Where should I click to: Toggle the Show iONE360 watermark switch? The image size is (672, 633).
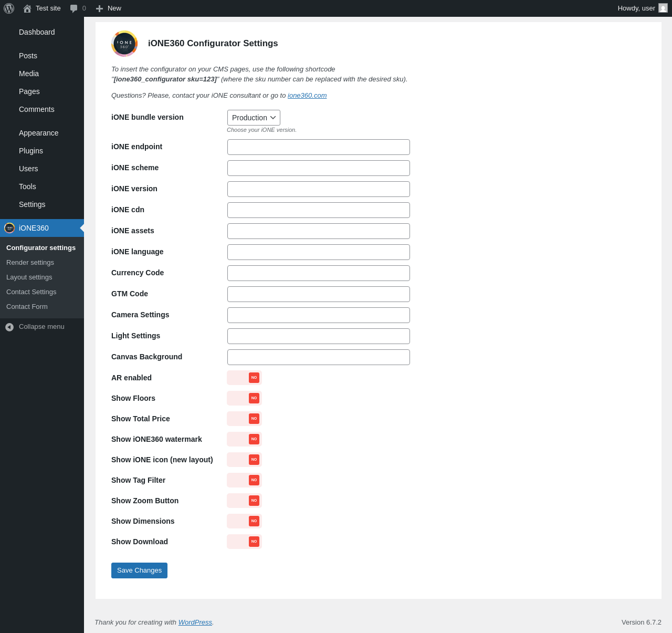click(244, 439)
